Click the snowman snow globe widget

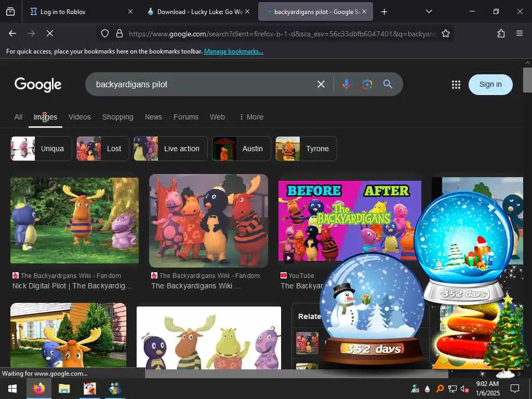pyautogui.click(x=373, y=309)
